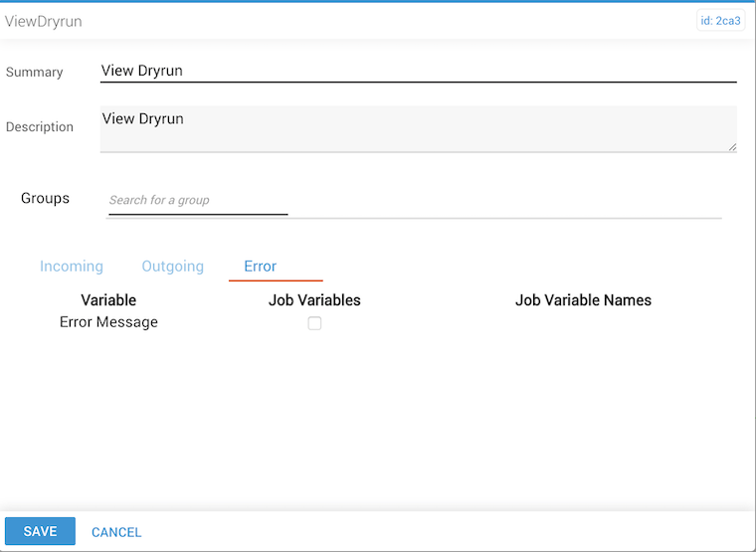The width and height of the screenshot is (756, 552).
Task: Click the Groups label
Action: tap(45, 198)
